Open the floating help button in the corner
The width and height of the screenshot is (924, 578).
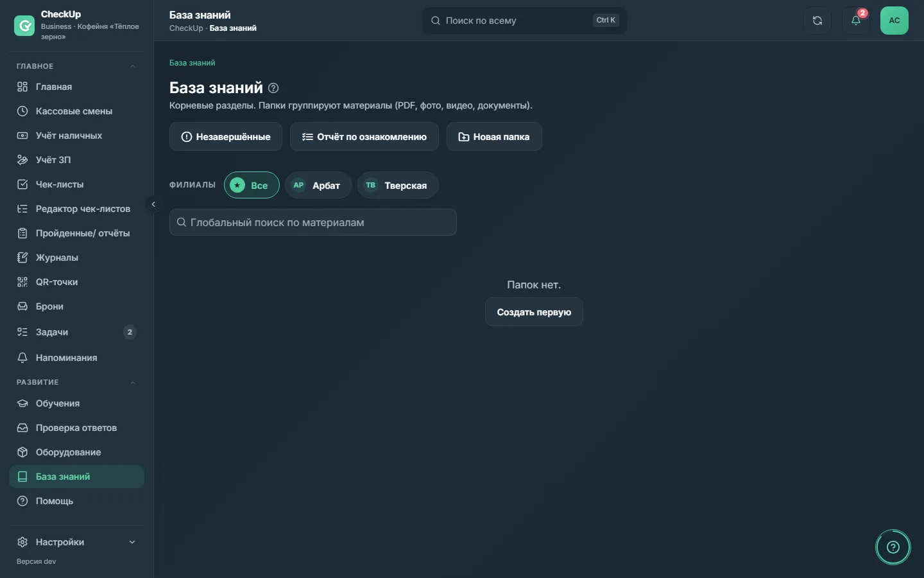pos(893,547)
